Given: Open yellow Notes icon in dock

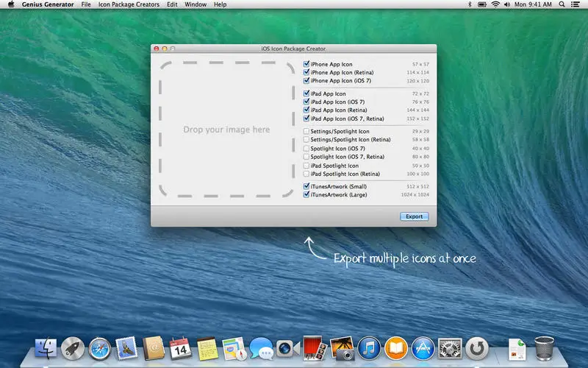Looking at the screenshot, I should [x=207, y=349].
